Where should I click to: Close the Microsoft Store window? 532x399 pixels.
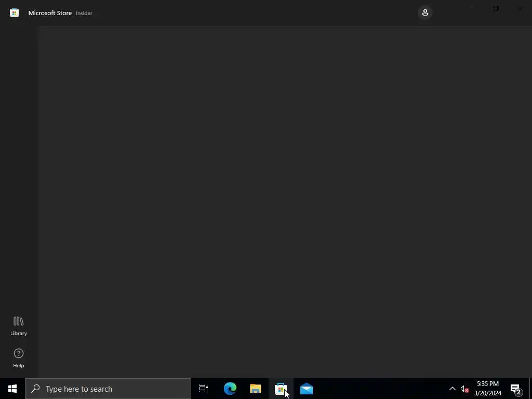[x=520, y=8]
